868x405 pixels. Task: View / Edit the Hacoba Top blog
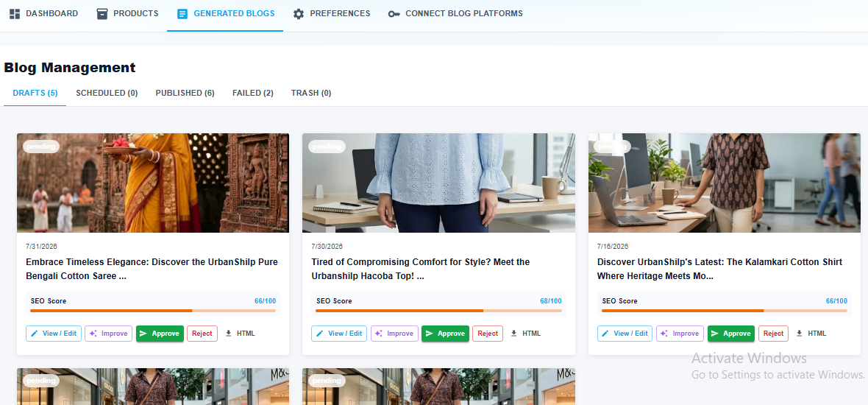click(339, 334)
